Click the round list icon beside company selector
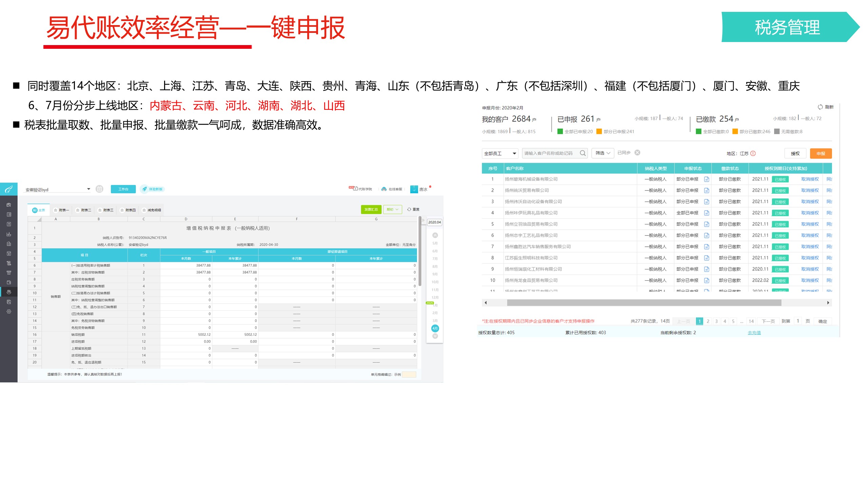Viewport: 868px width, 488px height. coord(99,189)
